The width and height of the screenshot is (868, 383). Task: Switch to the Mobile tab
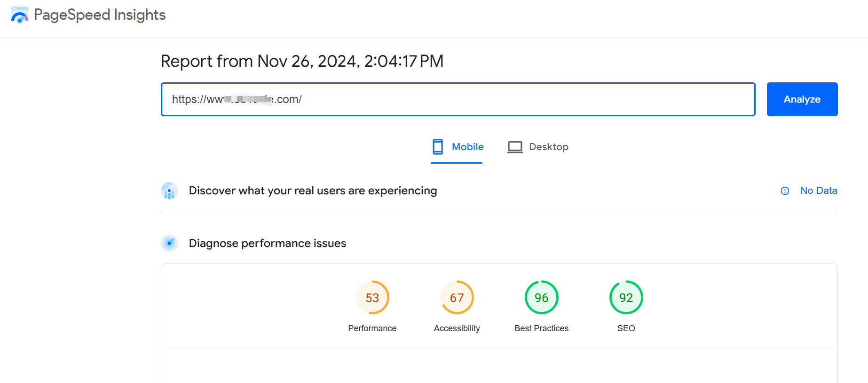(x=467, y=147)
